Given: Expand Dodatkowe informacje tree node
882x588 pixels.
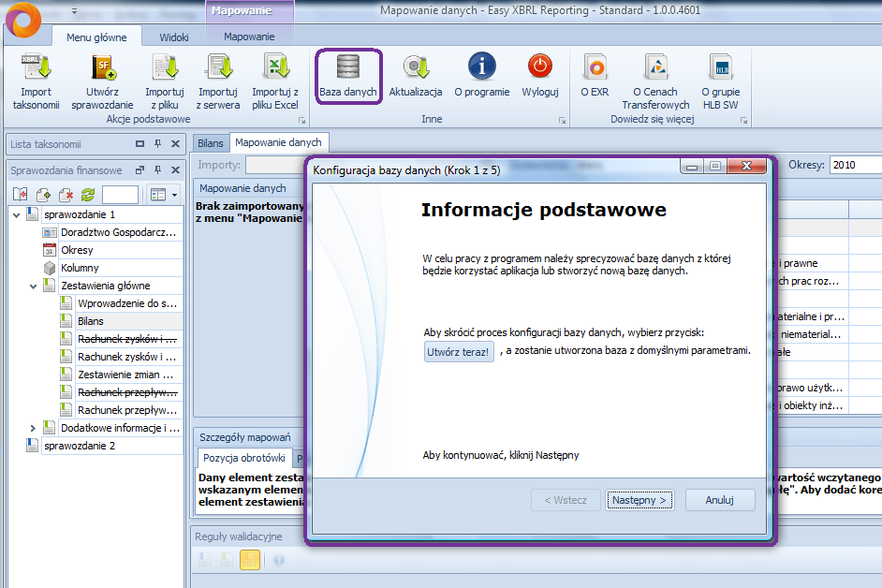Looking at the screenshot, I should point(33,429).
